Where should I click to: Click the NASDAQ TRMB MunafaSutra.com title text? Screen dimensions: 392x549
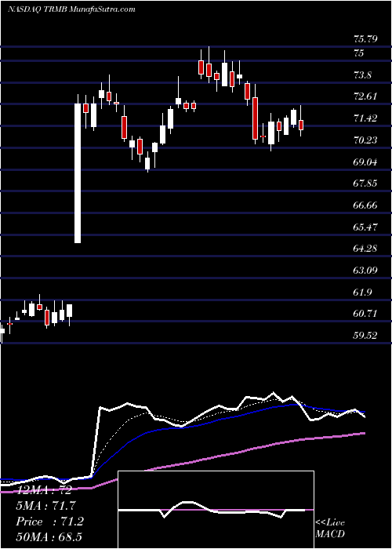(71, 9)
